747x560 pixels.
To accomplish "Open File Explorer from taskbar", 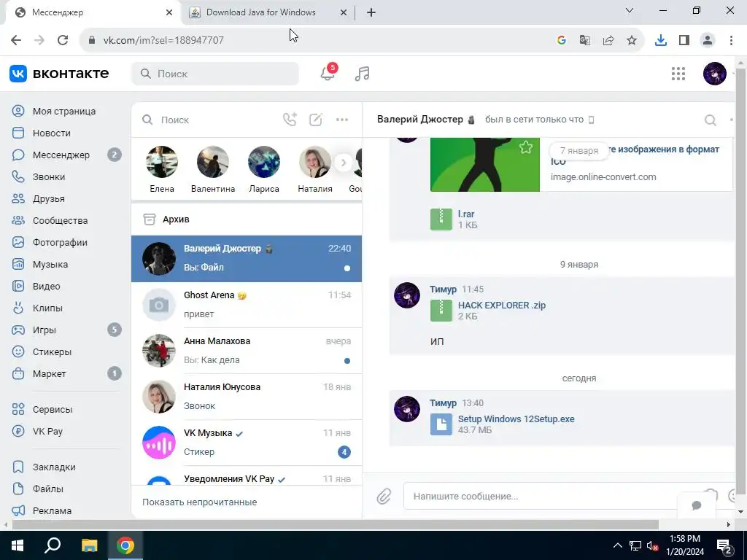I will point(89,545).
